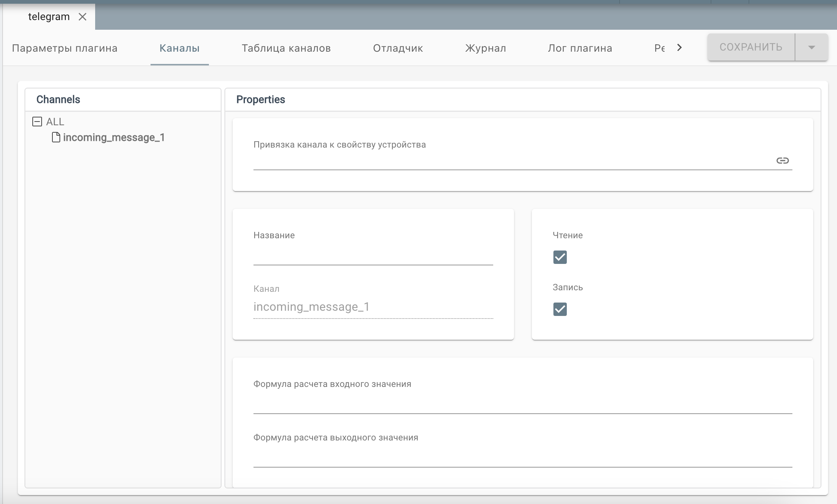Open the Параметры плагина tab
The width and height of the screenshot is (837, 504).
click(x=65, y=48)
